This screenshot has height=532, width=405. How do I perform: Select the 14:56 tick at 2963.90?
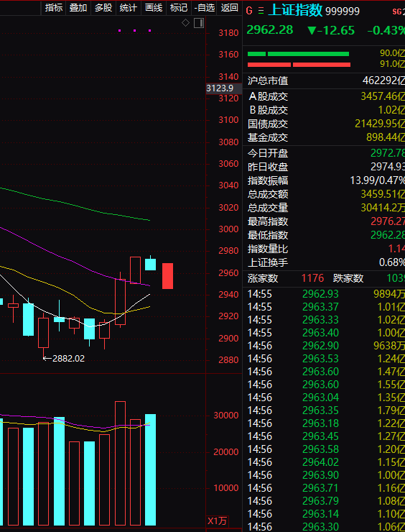[324, 475]
